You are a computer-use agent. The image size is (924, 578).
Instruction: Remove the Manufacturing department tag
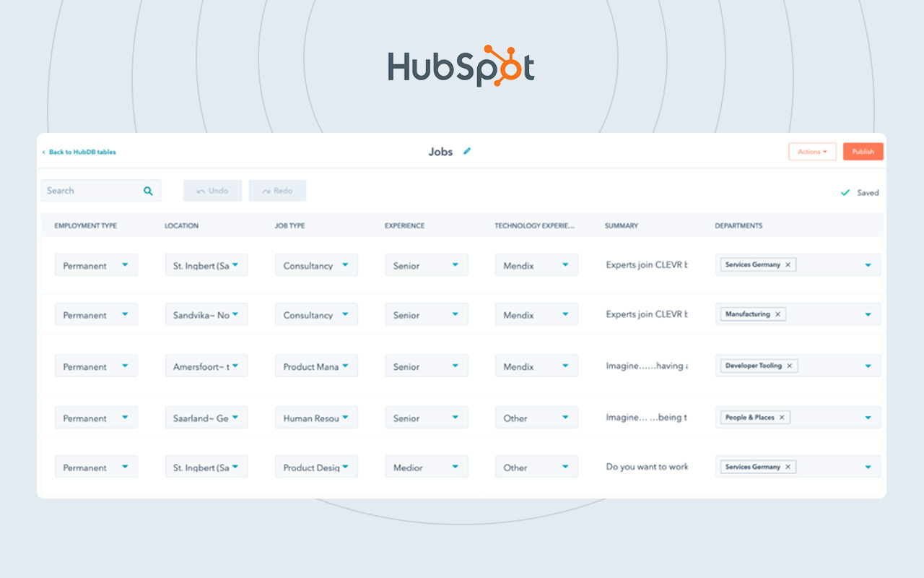(777, 314)
